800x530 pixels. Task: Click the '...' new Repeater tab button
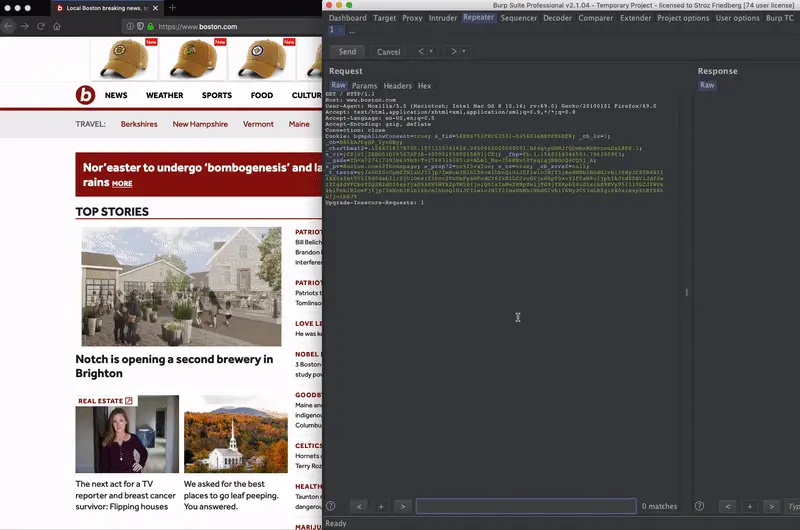pos(352,30)
